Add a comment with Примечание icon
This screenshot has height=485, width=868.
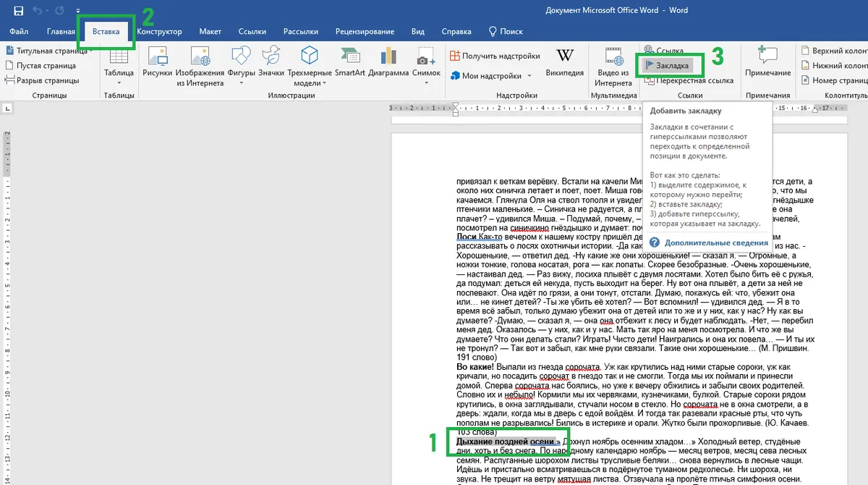pos(767,62)
